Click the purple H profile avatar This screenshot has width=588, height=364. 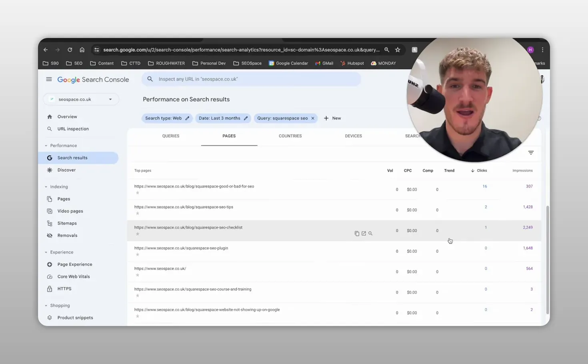tap(530, 50)
